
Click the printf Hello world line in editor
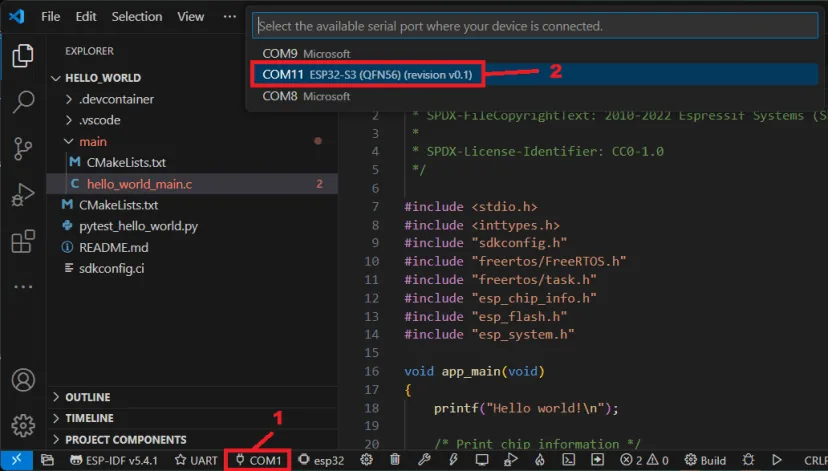[x=526, y=408]
